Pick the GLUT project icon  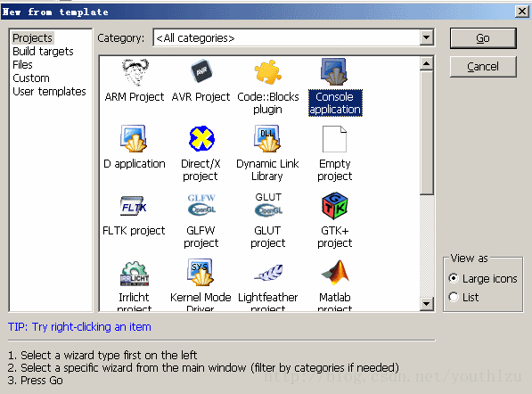[268, 205]
